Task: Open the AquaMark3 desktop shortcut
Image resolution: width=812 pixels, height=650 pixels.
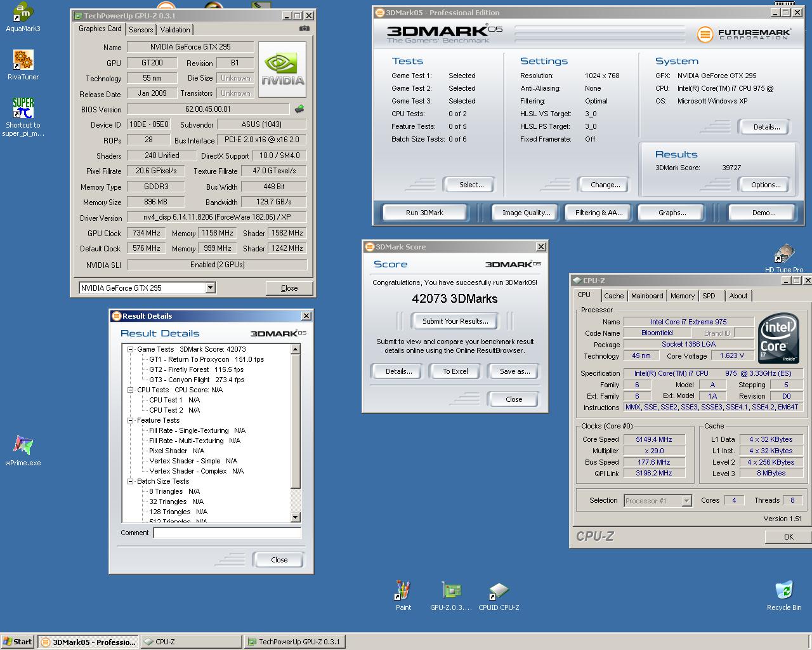Action: (x=23, y=17)
